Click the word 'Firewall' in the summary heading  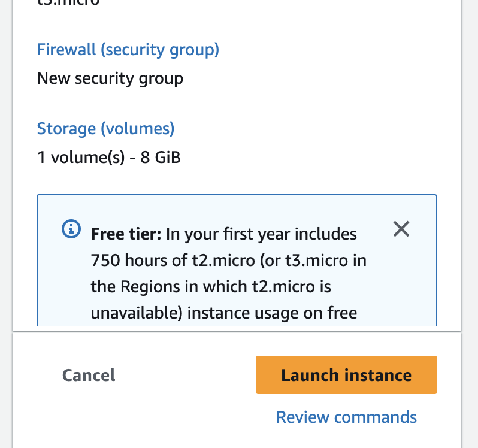[66, 50]
